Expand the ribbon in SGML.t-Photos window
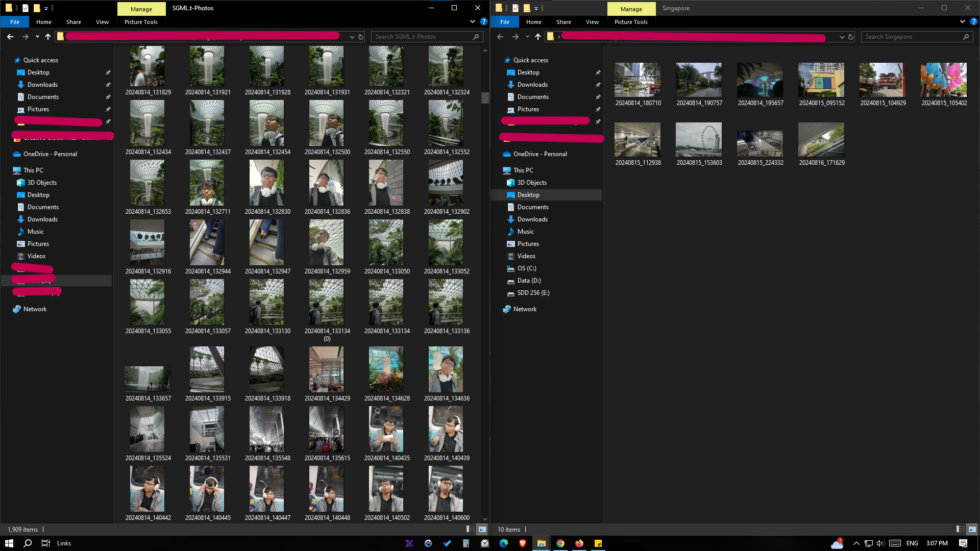Image resolution: width=980 pixels, height=551 pixels. click(x=472, y=22)
